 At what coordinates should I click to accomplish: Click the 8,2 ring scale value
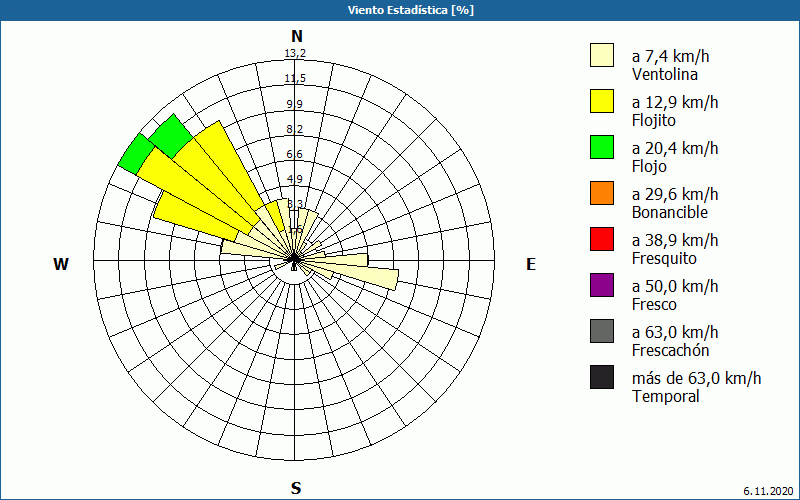[295, 129]
